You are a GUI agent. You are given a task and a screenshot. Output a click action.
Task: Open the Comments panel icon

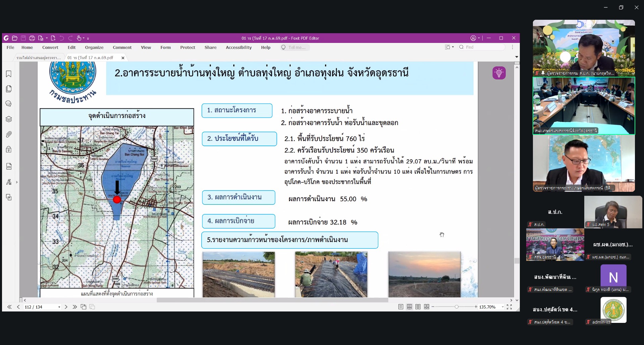[x=9, y=104]
